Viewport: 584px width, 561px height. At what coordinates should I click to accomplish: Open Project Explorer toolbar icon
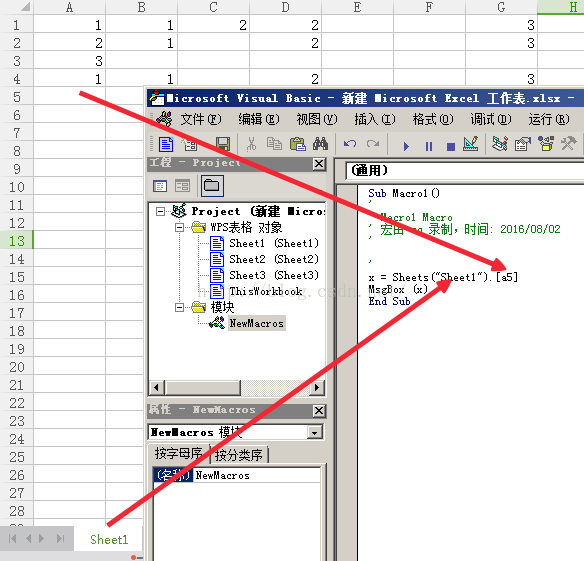[x=500, y=144]
